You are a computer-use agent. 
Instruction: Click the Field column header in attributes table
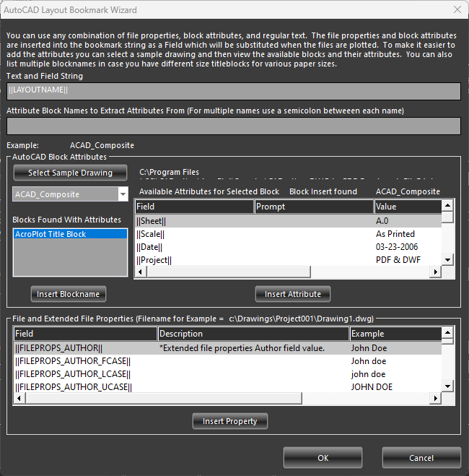point(194,207)
